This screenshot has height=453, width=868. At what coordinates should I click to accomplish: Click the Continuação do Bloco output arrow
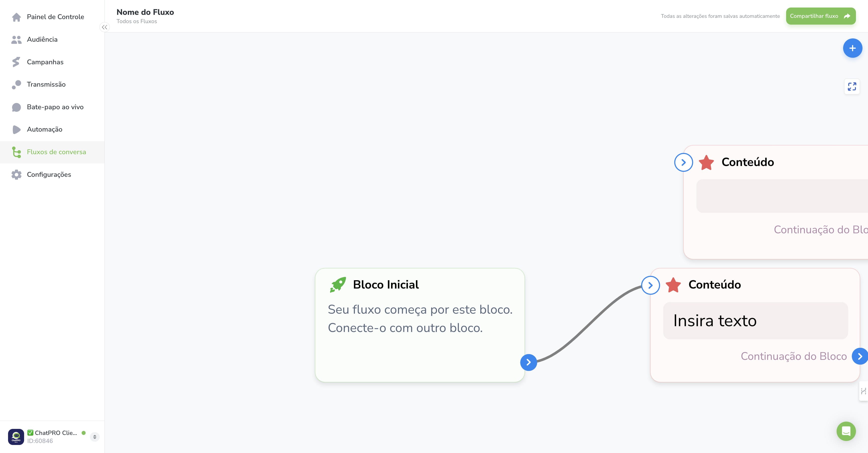859,356
